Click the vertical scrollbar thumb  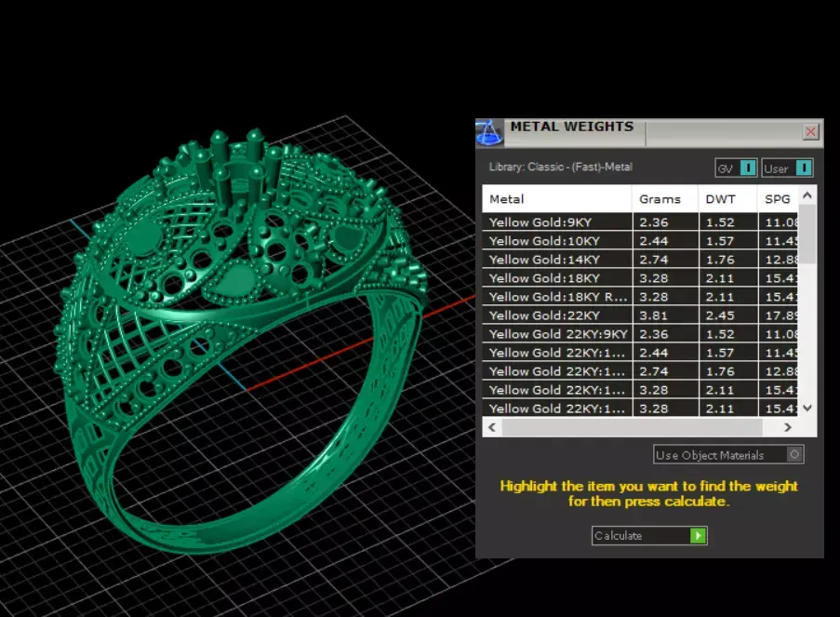[x=807, y=234]
